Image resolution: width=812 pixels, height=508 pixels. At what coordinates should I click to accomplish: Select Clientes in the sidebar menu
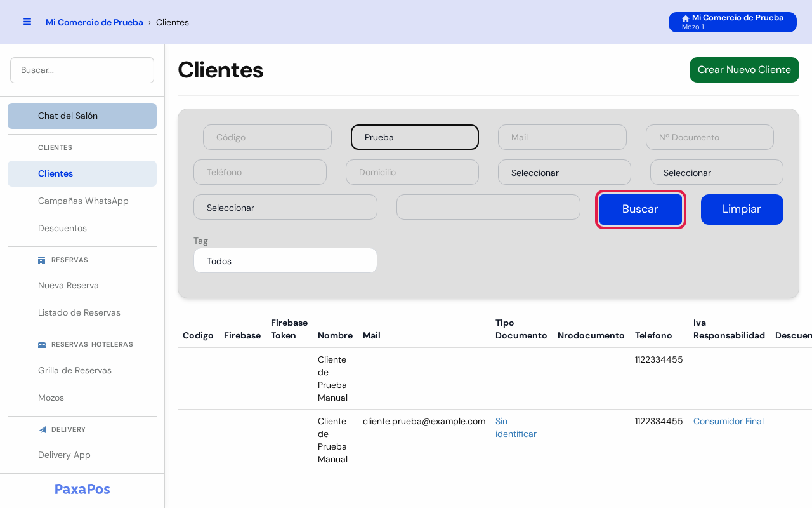pos(82,173)
